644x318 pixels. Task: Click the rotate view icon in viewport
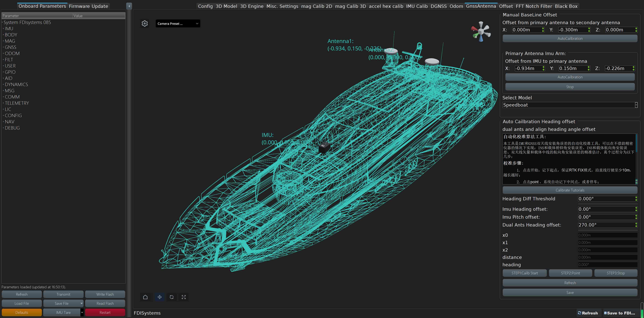point(172,297)
